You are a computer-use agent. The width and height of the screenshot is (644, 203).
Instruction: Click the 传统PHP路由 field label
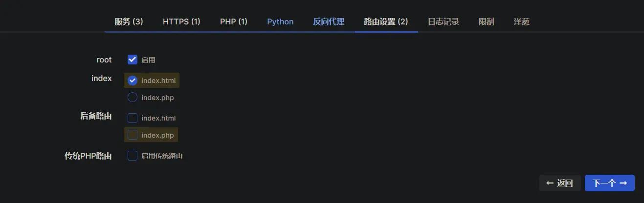pyautogui.click(x=88, y=156)
